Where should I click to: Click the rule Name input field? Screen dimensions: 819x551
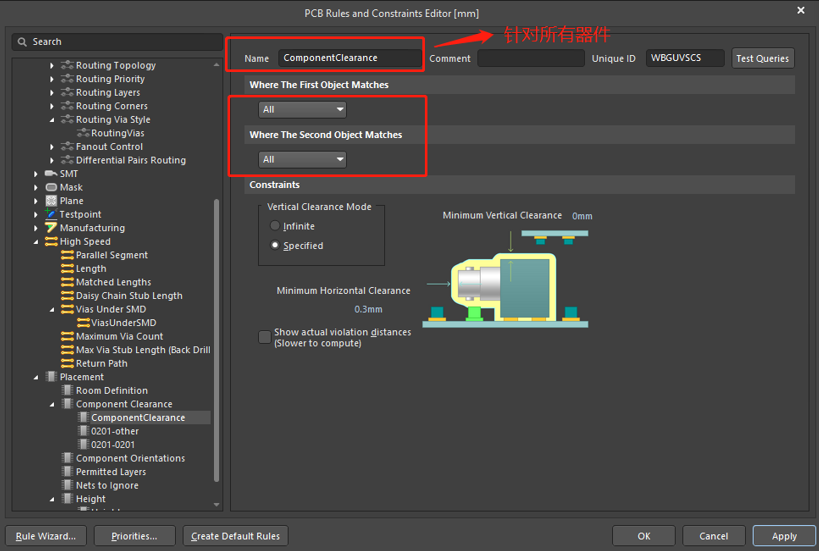point(350,58)
